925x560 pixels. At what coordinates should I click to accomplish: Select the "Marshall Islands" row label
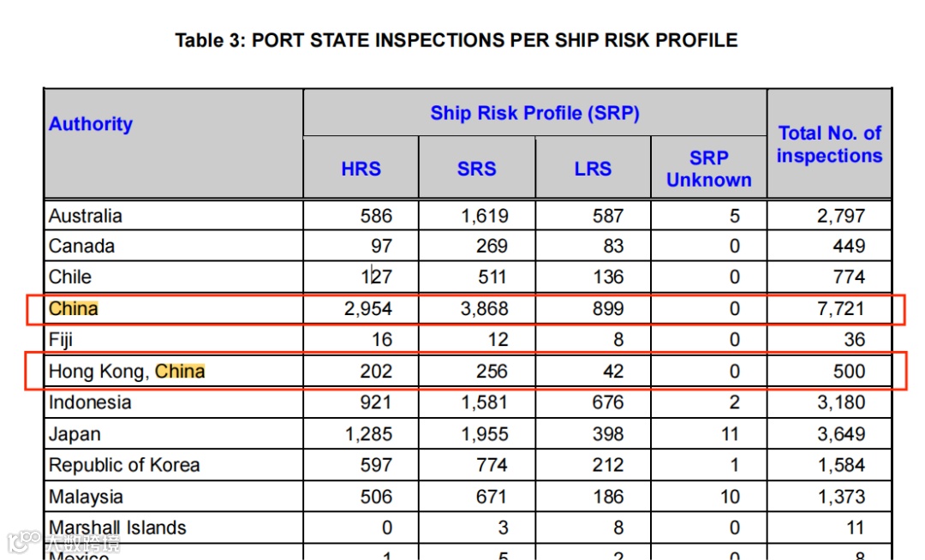[x=117, y=527]
